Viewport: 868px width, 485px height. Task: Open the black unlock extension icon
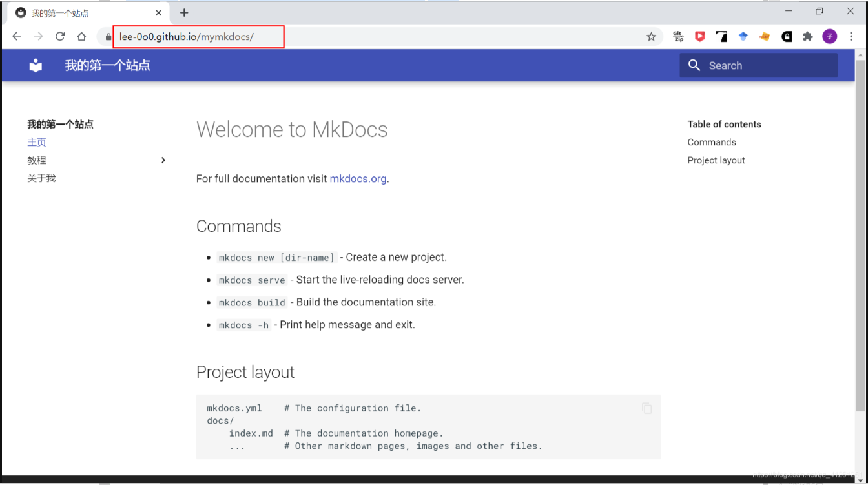coord(787,37)
